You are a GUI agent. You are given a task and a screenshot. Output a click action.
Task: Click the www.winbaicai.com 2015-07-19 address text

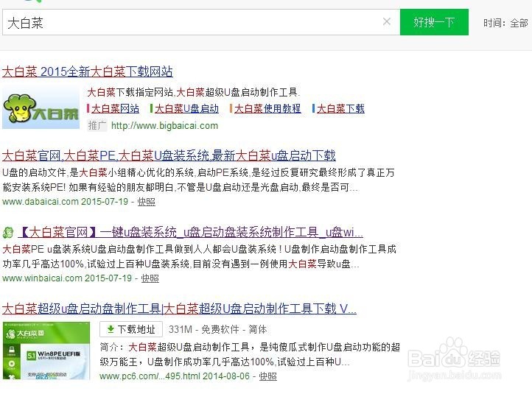tap(67, 278)
